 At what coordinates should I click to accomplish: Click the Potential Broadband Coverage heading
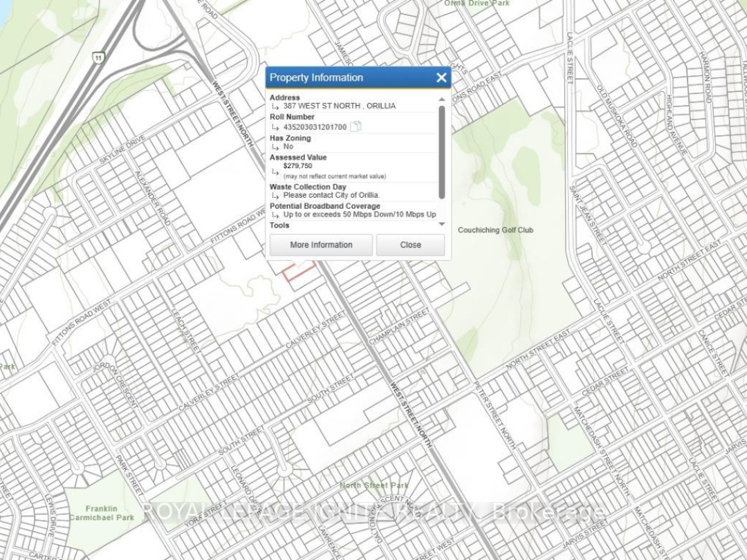tap(324, 206)
